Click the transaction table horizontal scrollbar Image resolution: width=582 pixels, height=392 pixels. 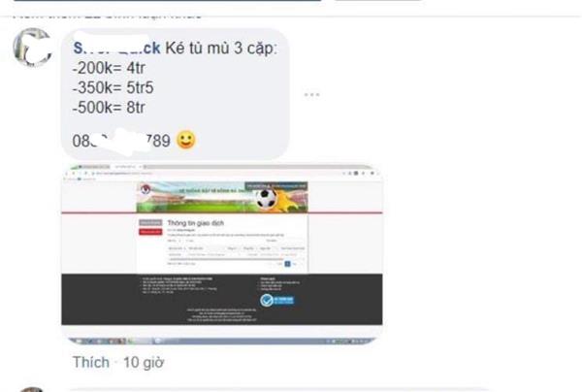pos(236,259)
